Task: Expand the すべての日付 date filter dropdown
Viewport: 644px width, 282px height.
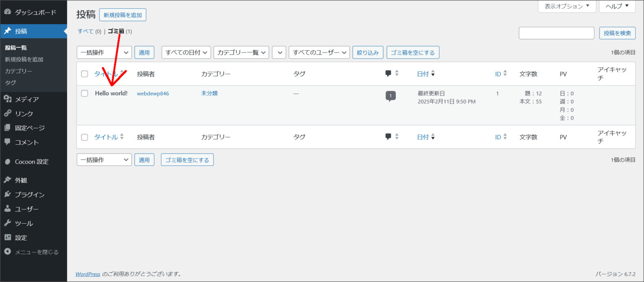Action: point(186,52)
